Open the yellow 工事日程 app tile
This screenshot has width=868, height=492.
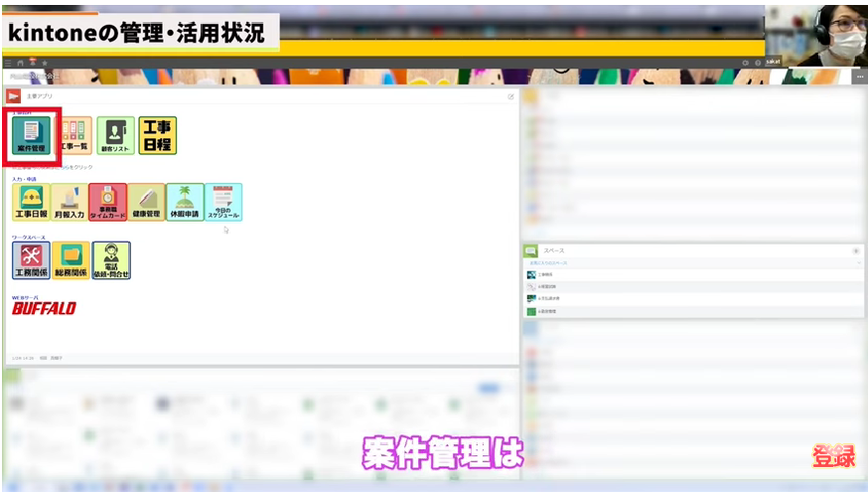158,135
